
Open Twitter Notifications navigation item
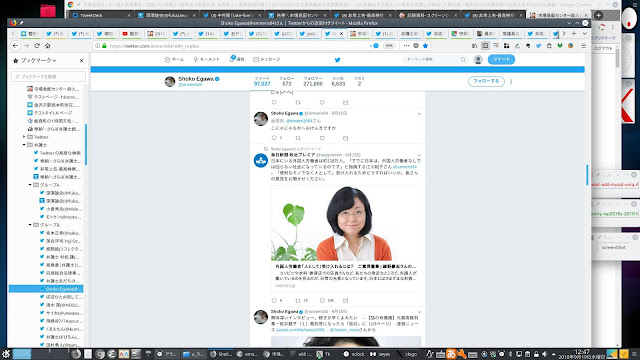pyautogui.click(x=237, y=60)
